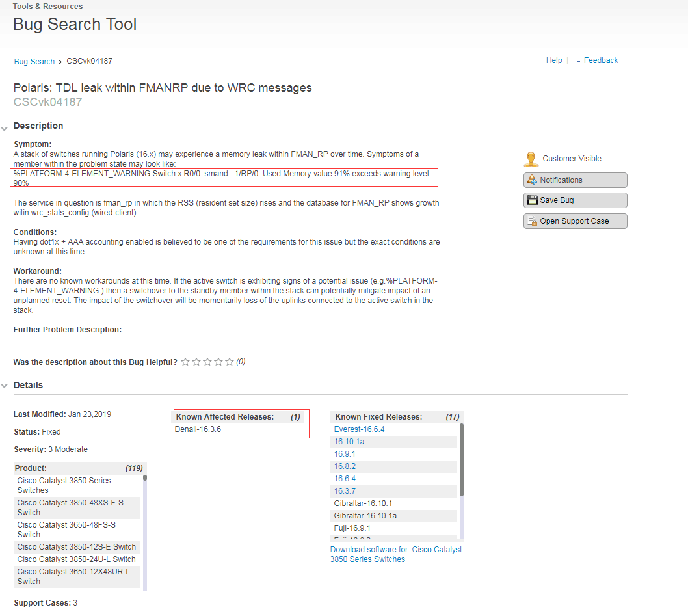Image resolution: width=688 pixels, height=616 pixels.
Task: Rate the description one star
Action: pyautogui.click(x=185, y=362)
